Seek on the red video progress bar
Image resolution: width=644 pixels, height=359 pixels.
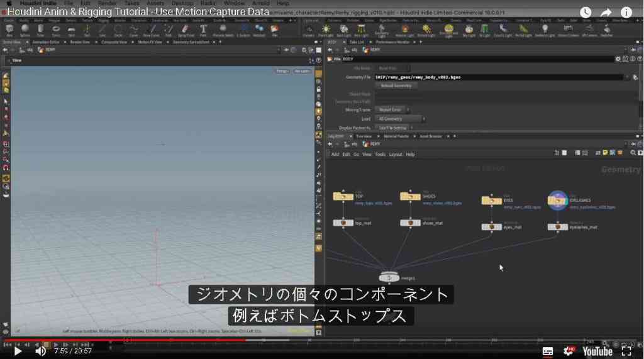pos(125,341)
